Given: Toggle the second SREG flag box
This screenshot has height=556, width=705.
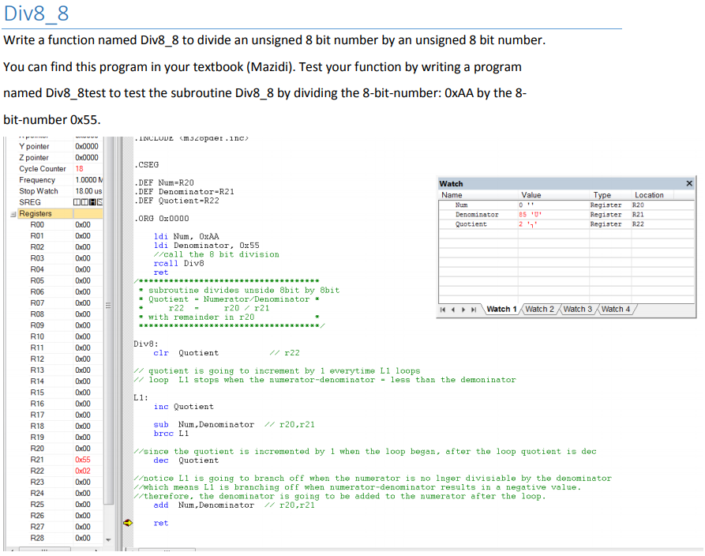Looking at the screenshot, I should (x=83, y=202).
